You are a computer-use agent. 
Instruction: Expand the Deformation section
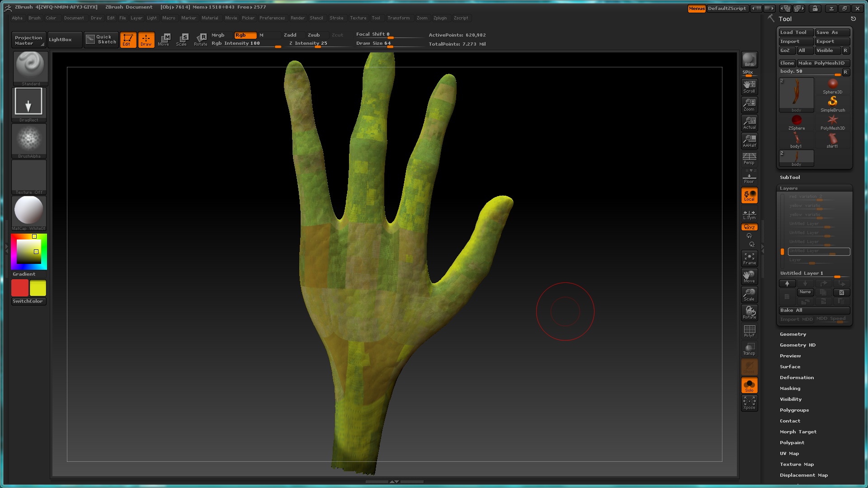tap(797, 378)
